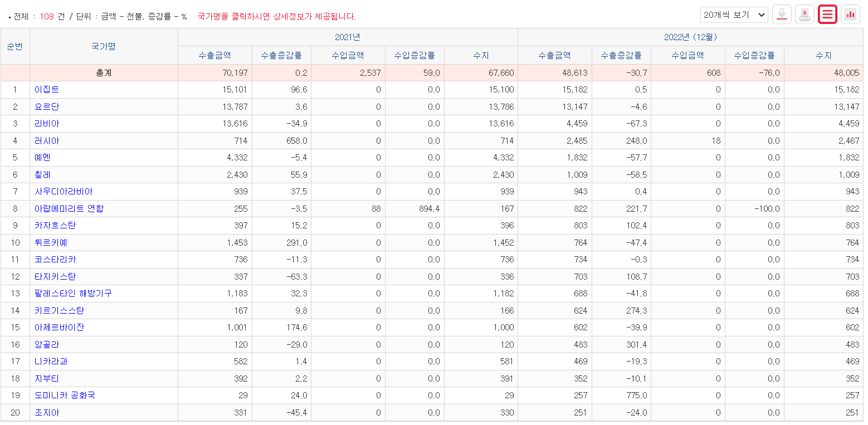Switch to the bar chart view icon
Image resolution: width=868 pixels, height=425 pixels.
[x=850, y=14]
